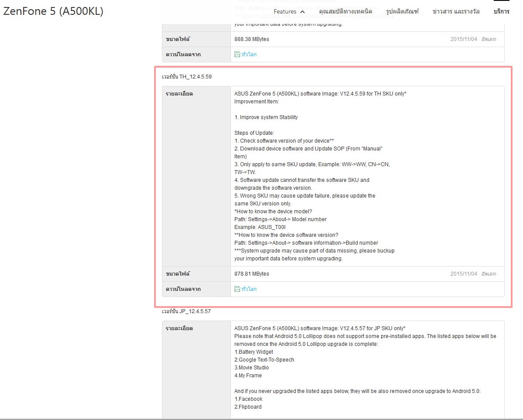Click the download disk icon for 888.38 MBytes file

click(237, 55)
